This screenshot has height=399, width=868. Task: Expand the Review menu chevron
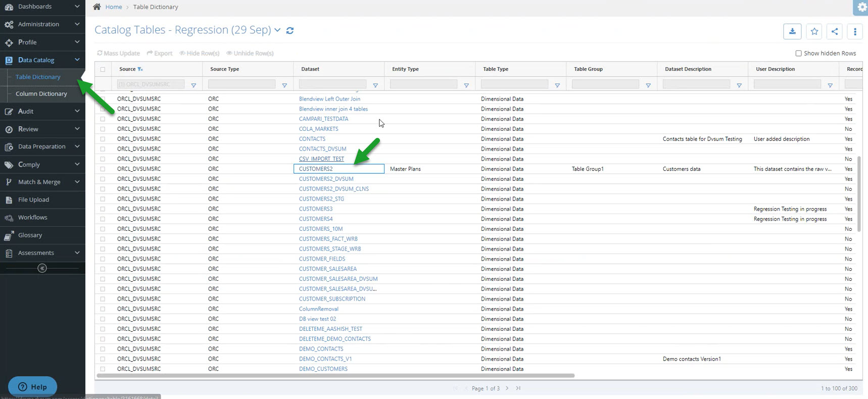(77, 129)
